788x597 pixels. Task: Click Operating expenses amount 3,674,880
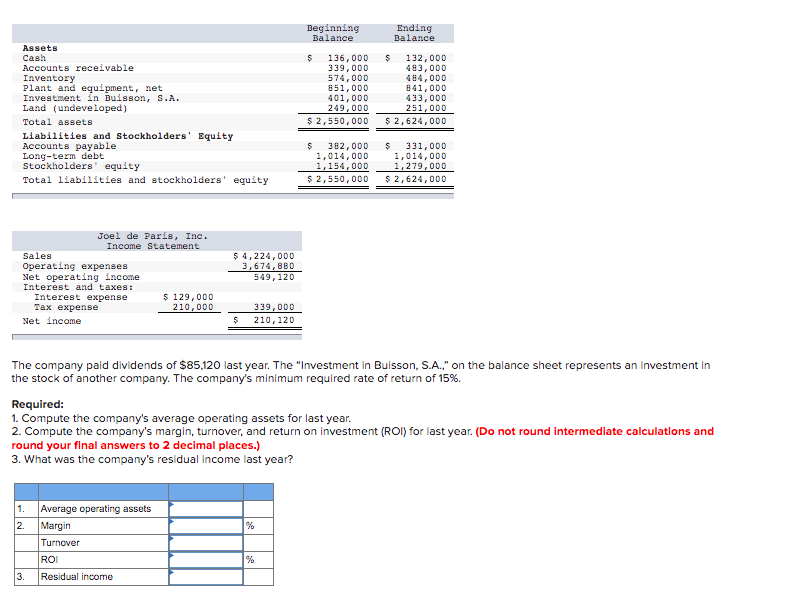pyautogui.click(x=268, y=266)
